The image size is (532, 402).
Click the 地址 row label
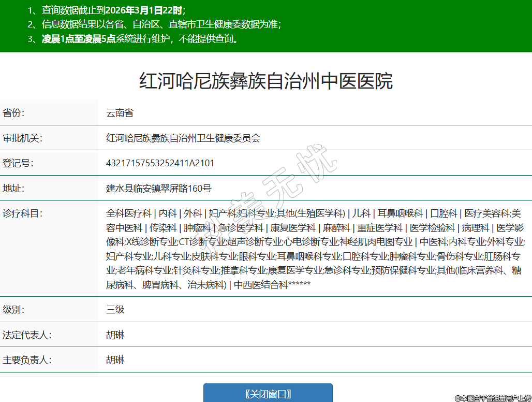(14, 188)
